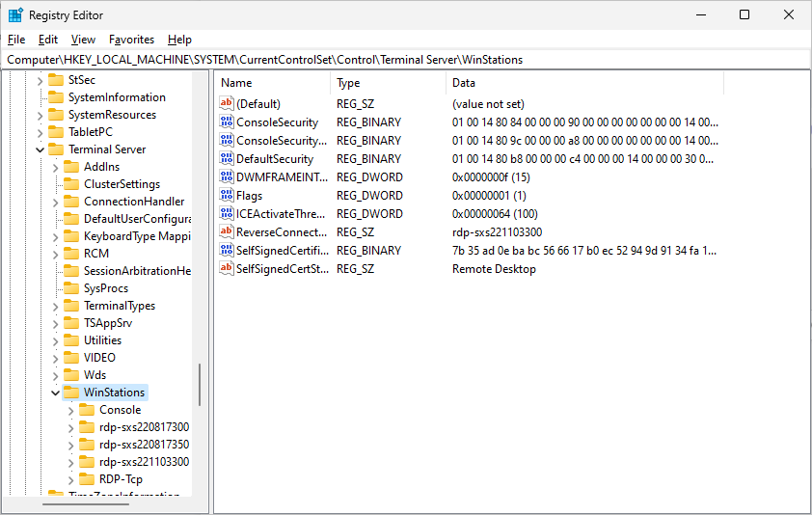Select the Utilities tree key
Viewport: 812px width, 515px height.
[x=102, y=340]
